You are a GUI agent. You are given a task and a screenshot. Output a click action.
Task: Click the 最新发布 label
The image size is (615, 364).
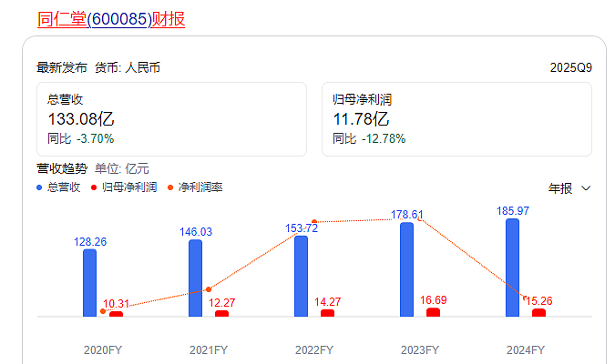click(62, 67)
